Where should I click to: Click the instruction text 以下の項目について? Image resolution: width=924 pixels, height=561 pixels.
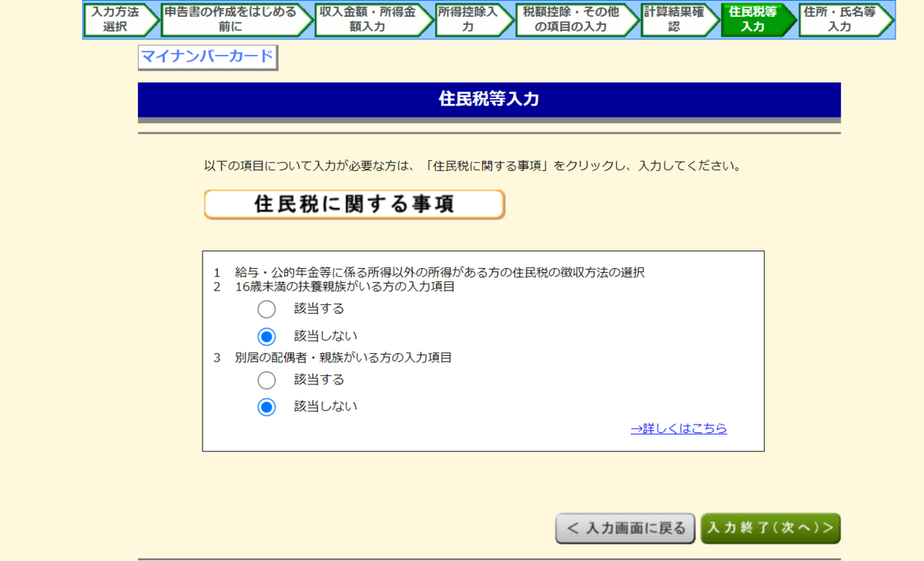click(x=473, y=166)
